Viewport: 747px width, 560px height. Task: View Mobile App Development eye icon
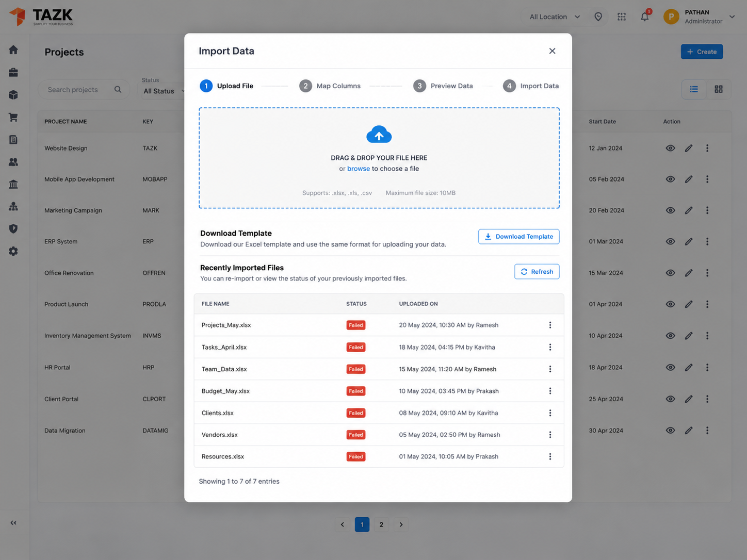click(x=671, y=179)
